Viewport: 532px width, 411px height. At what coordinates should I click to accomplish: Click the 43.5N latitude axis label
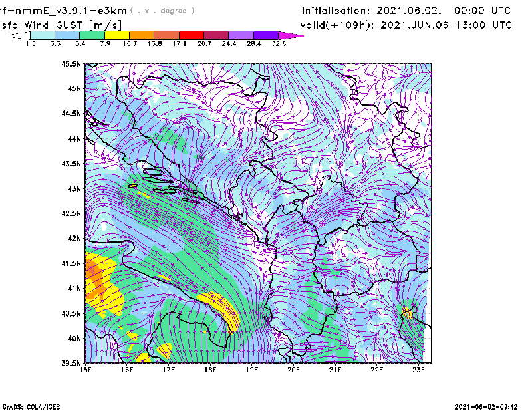click(71, 164)
